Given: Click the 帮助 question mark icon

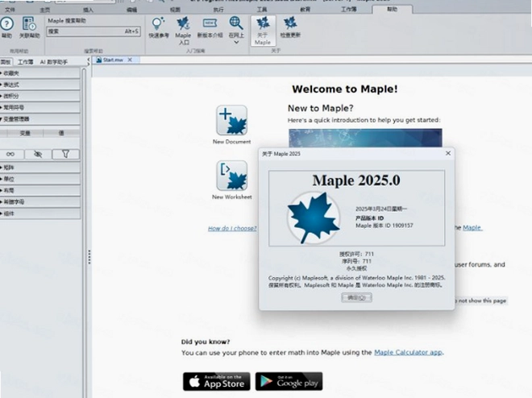Looking at the screenshot, I should (6, 24).
